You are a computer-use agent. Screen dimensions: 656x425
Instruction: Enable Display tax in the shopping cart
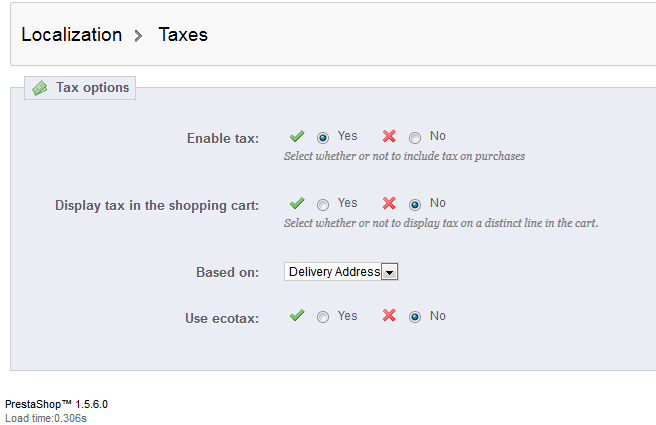(323, 204)
